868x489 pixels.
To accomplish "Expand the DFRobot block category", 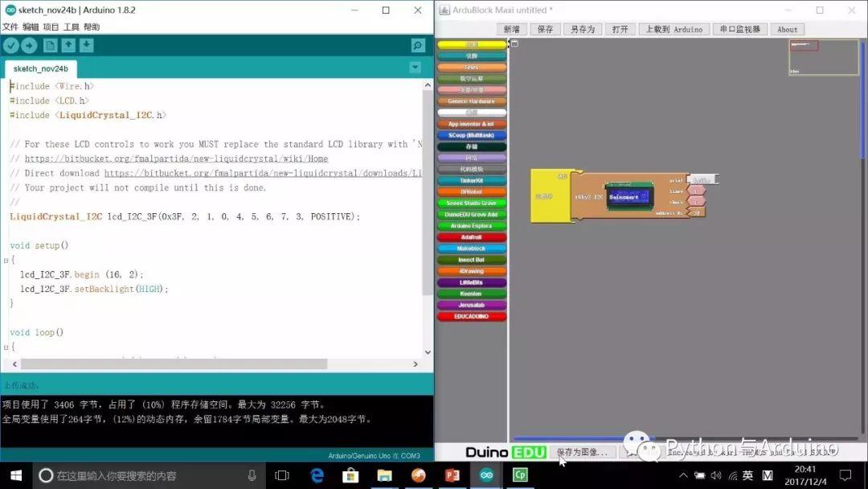I will (x=471, y=191).
